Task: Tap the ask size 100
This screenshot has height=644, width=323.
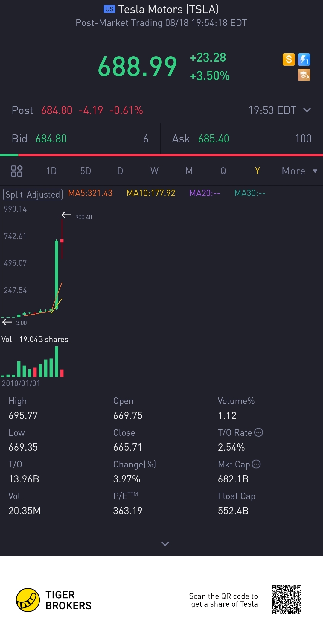Action: (x=303, y=139)
